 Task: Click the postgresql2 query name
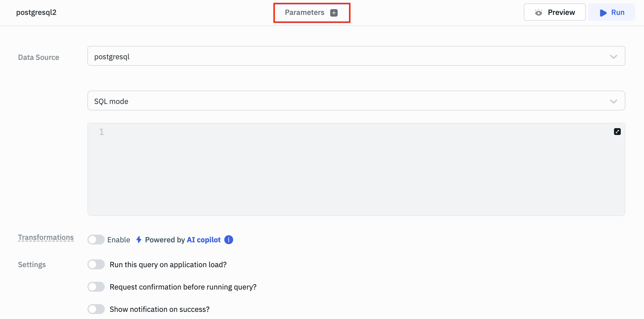[36, 13]
